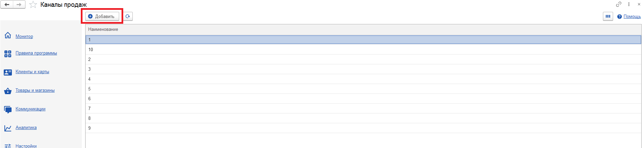Click the back navigation arrow
The height and width of the screenshot is (148, 644).
(x=7, y=5)
